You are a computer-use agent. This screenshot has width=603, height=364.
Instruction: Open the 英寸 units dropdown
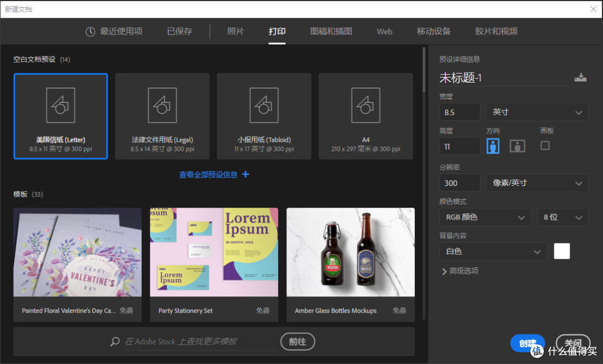pyautogui.click(x=537, y=112)
